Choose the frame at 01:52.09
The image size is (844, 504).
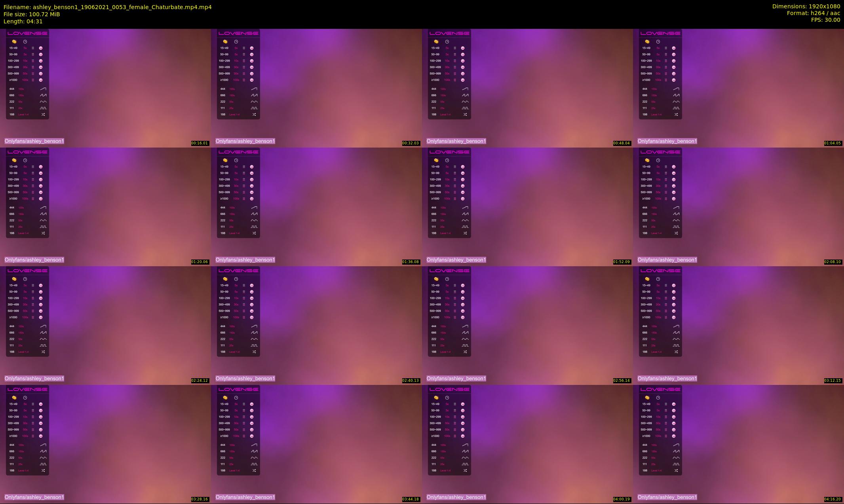(527, 207)
